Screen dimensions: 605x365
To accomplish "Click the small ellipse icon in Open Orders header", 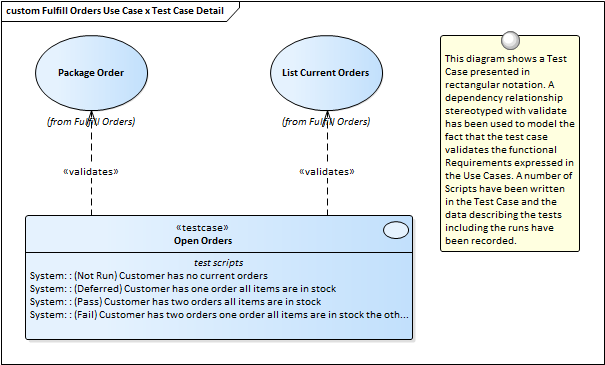I will coord(396,230).
